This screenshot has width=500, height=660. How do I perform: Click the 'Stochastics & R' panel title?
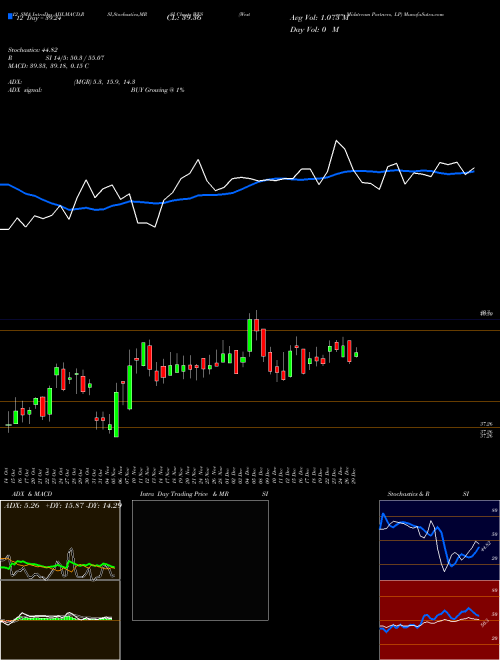tap(408, 494)
